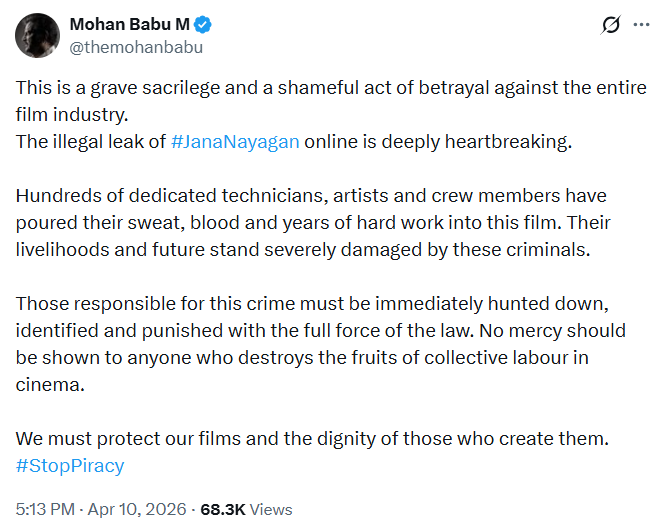
Task: Click the "Those responsible for this crime" sentence
Action: pos(300,303)
